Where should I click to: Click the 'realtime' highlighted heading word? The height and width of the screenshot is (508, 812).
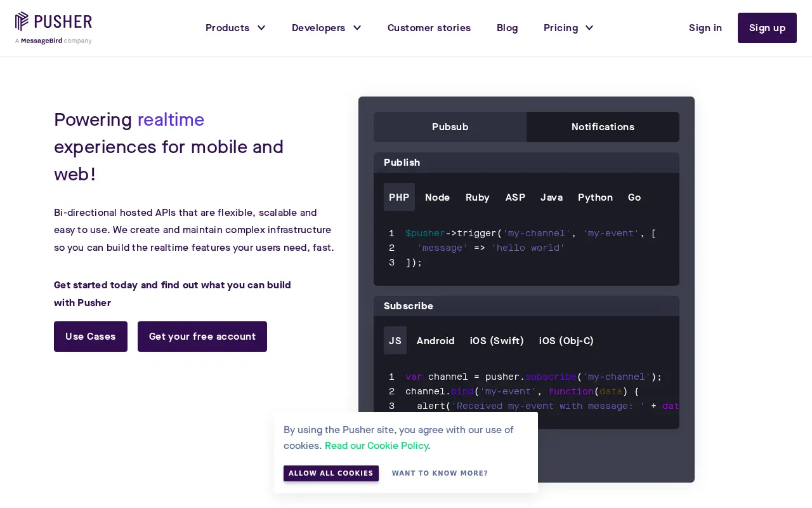[171, 119]
